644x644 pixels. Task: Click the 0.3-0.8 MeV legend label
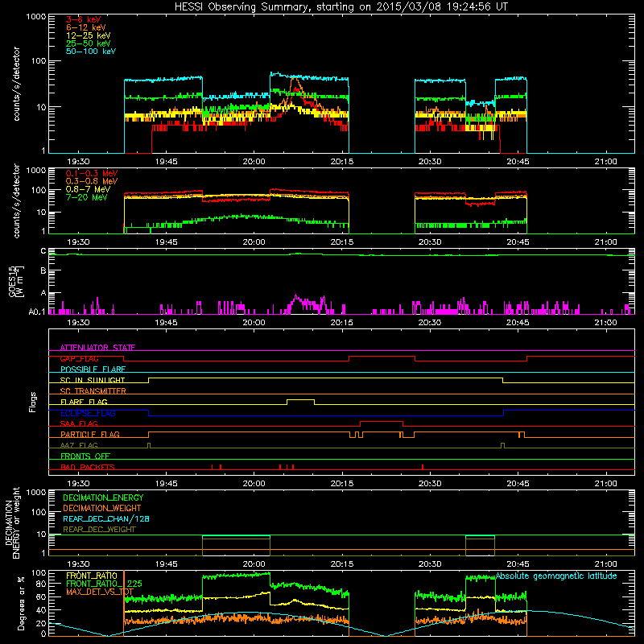tap(92, 181)
